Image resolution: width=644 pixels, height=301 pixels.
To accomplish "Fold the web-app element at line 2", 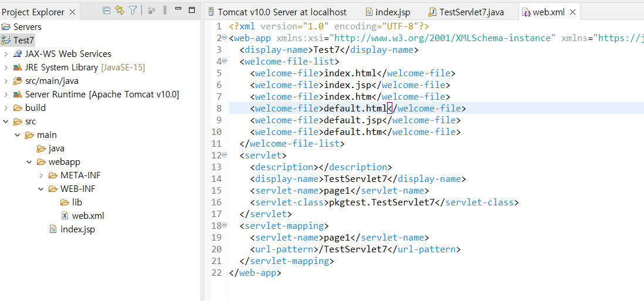I will click(224, 38).
